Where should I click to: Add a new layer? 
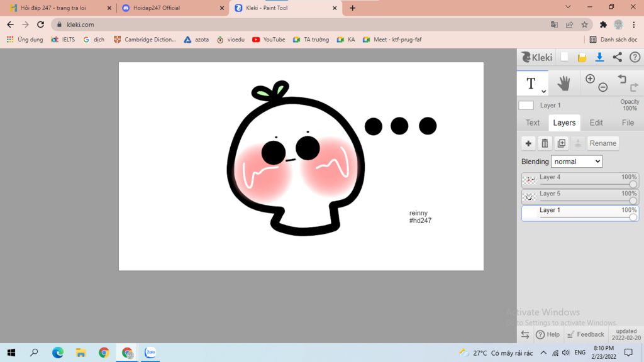click(x=528, y=143)
